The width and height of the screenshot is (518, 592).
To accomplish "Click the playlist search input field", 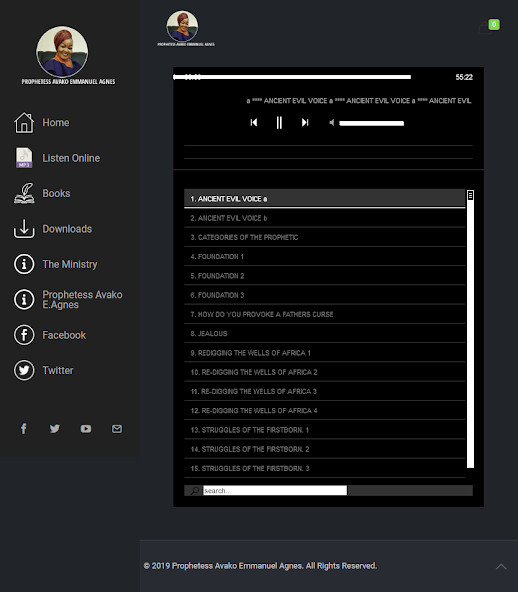I will 275,490.
